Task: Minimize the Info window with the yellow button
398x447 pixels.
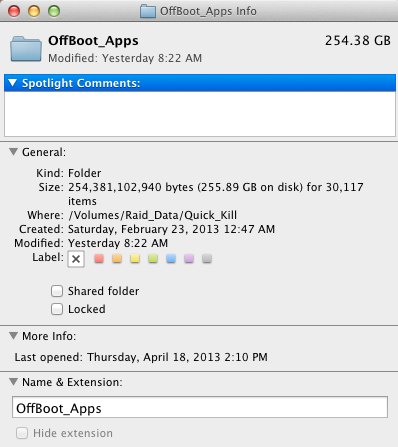Action: pyautogui.click(x=34, y=11)
